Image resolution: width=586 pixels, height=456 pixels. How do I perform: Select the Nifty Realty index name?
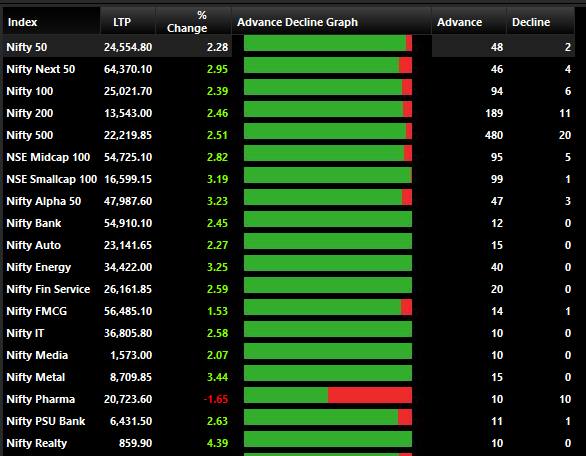pyautogui.click(x=37, y=443)
